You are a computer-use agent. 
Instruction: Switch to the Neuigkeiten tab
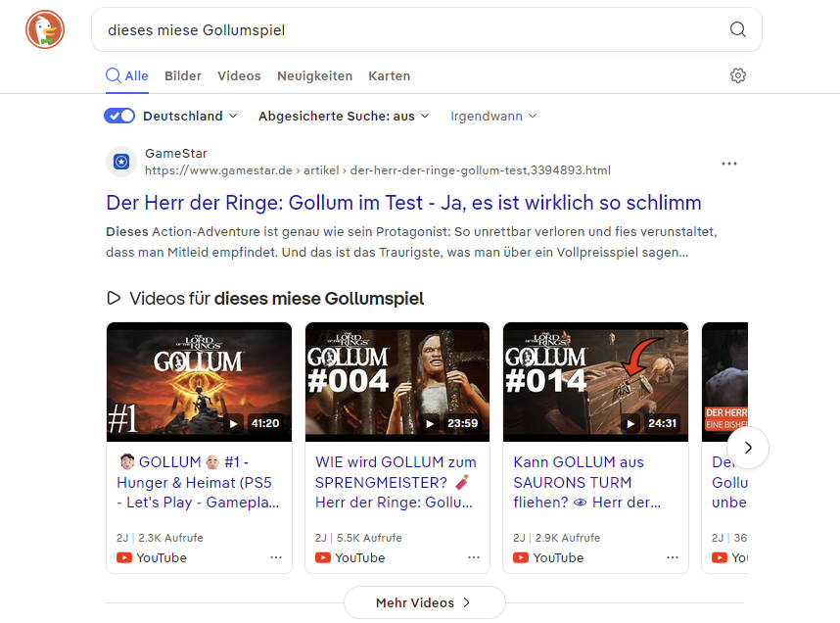[x=314, y=76]
